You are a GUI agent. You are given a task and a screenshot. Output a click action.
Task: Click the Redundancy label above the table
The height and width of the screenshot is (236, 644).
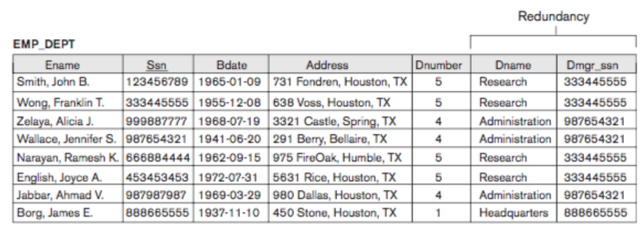point(553,16)
